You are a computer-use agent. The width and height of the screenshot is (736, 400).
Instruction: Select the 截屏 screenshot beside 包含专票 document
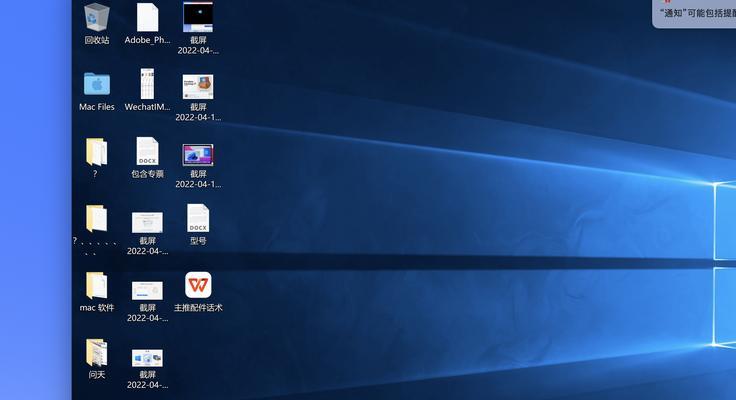coord(198,154)
